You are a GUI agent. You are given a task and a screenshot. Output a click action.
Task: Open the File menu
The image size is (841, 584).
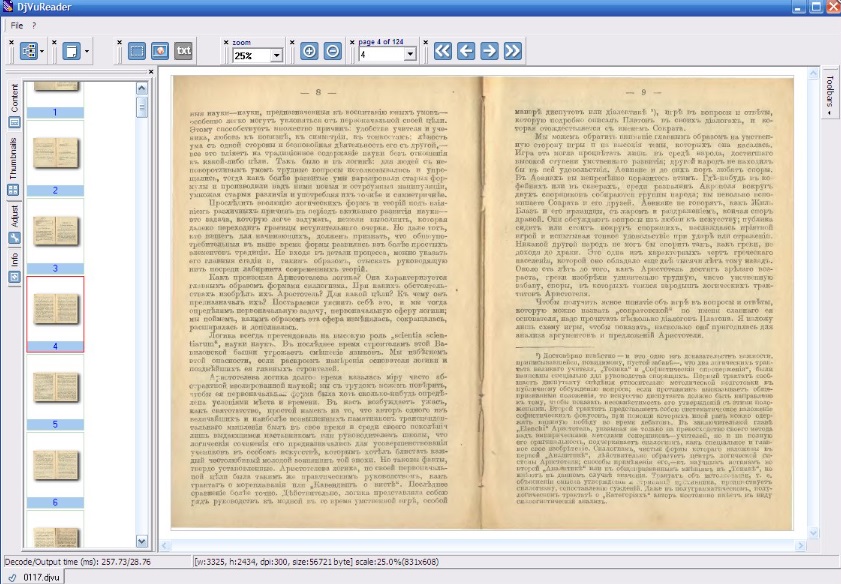coord(18,24)
